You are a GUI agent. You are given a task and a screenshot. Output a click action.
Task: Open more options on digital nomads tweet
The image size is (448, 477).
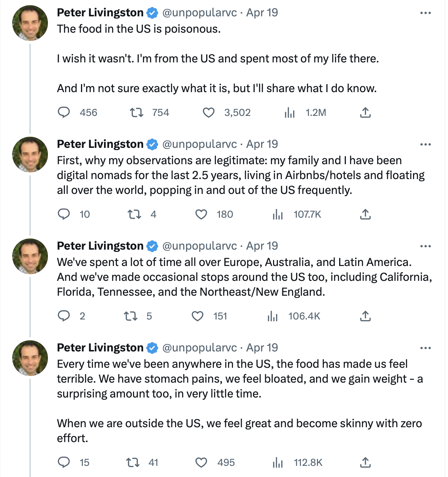click(x=425, y=145)
